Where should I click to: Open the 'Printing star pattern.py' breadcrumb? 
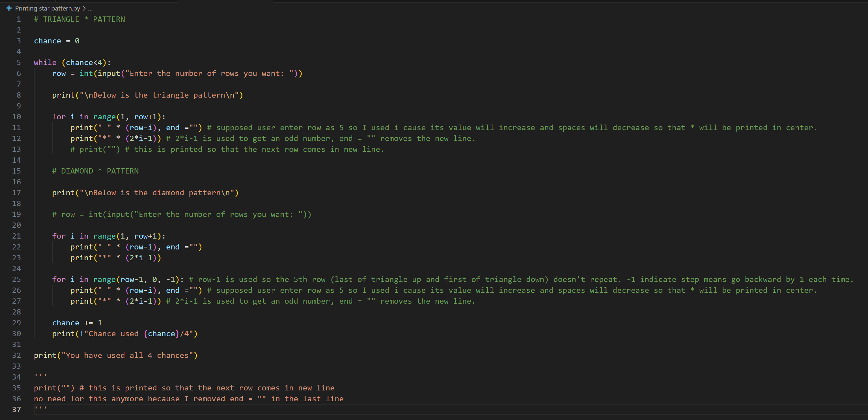point(47,8)
